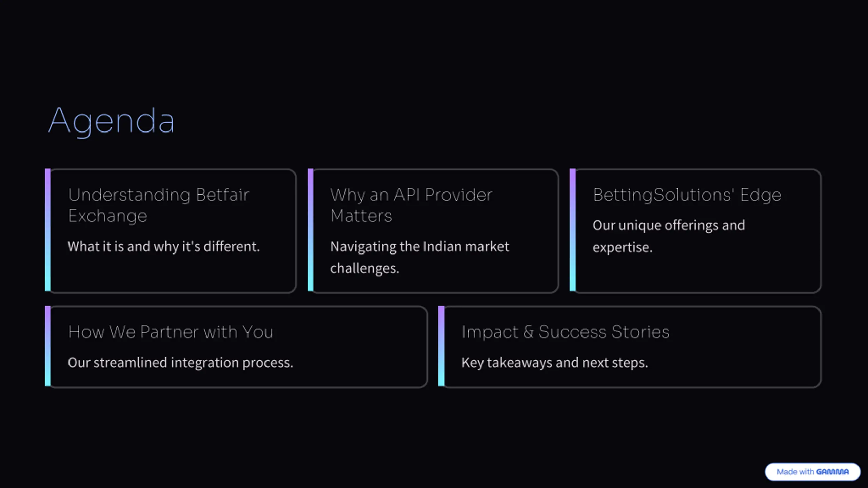The height and width of the screenshot is (488, 868).
Task: Click gradient bar beside Impact & Success card
Action: (441, 346)
